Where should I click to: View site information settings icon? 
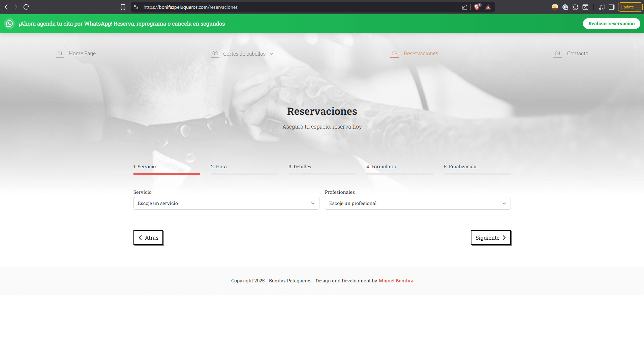click(136, 7)
